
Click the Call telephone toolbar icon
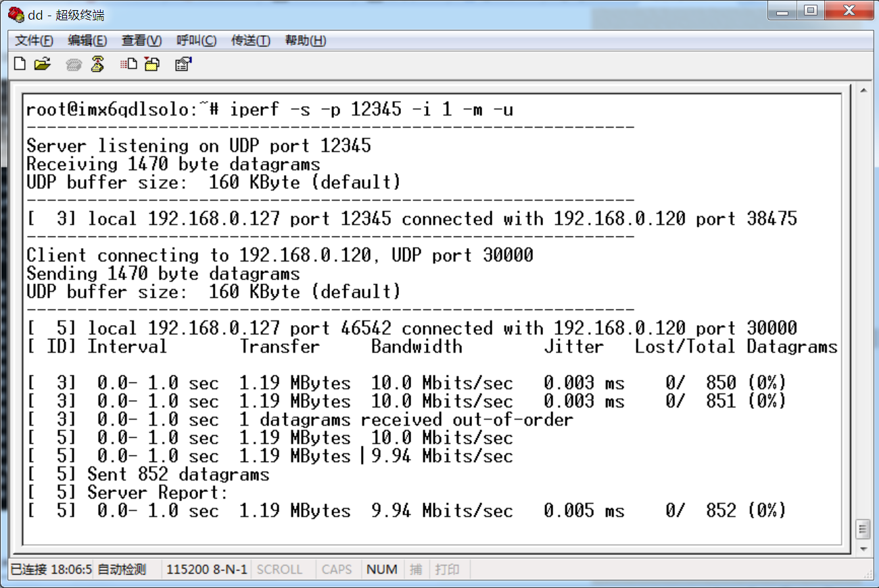pyautogui.click(x=74, y=64)
